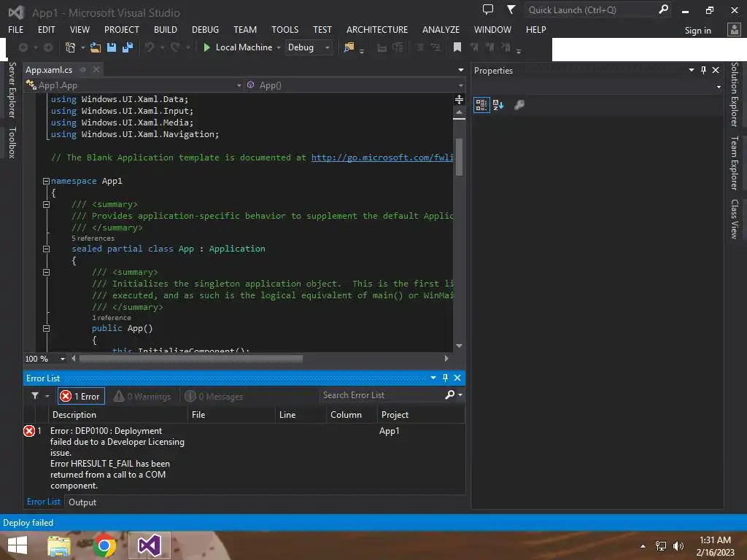Click Sign in
747x560 pixels.
click(x=697, y=31)
